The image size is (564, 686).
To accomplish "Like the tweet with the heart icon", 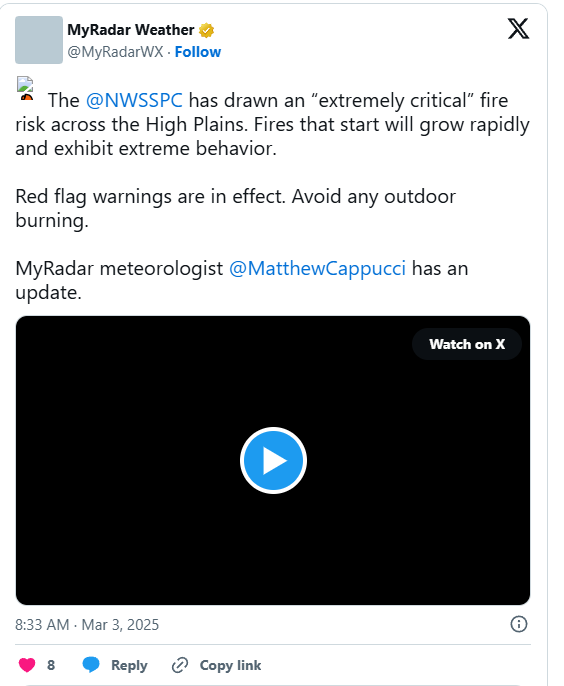I will point(27,665).
